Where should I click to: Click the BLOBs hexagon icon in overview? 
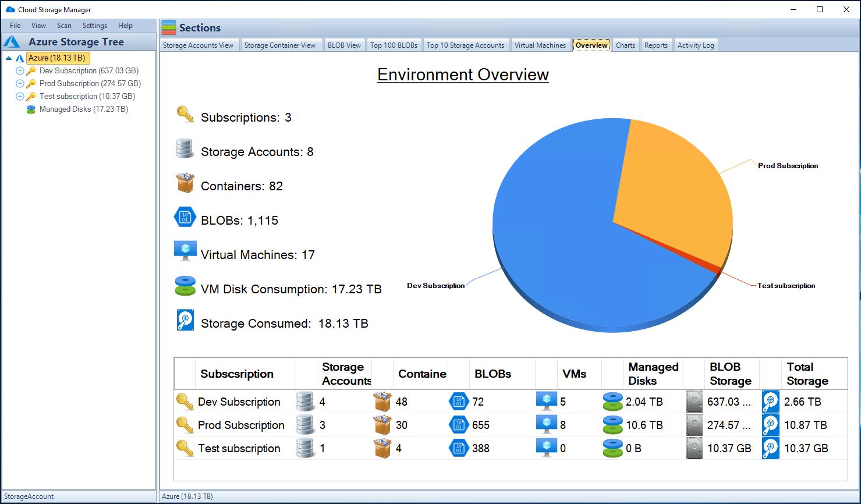click(x=185, y=217)
